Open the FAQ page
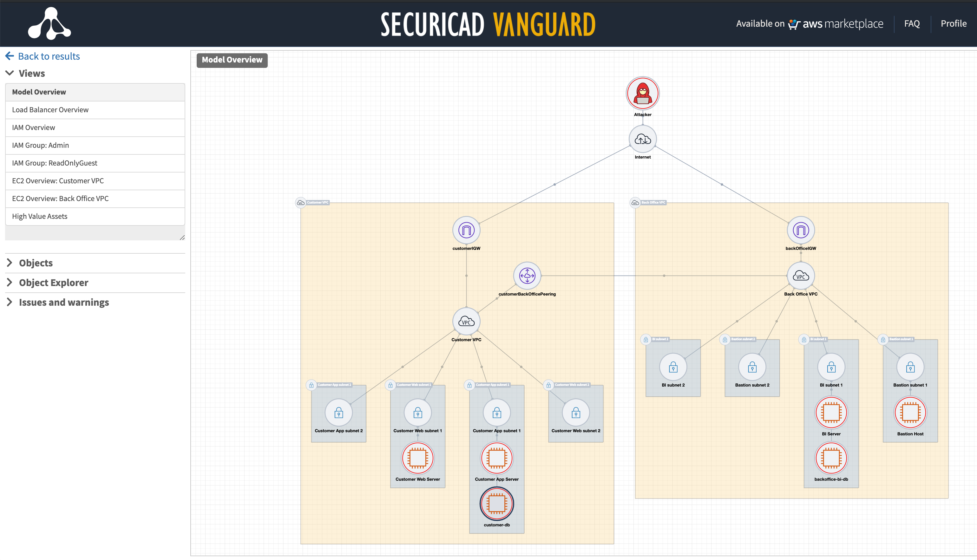977x560 pixels. tap(912, 24)
